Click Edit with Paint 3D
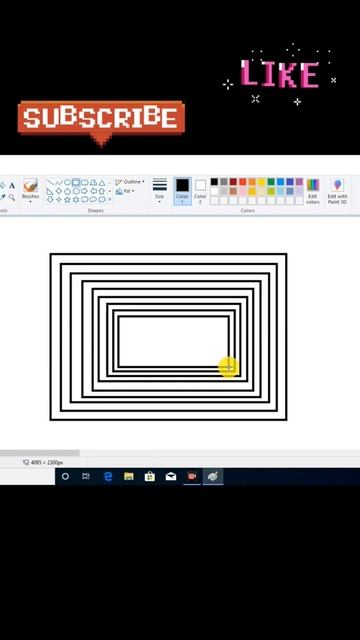This screenshot has height=640, width=360. [x=337, y=191]
